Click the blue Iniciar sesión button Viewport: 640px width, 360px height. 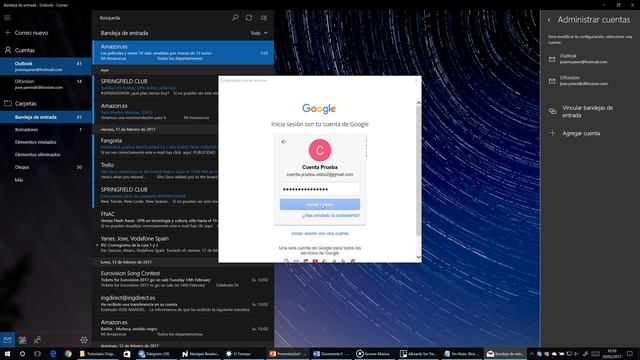320,204
